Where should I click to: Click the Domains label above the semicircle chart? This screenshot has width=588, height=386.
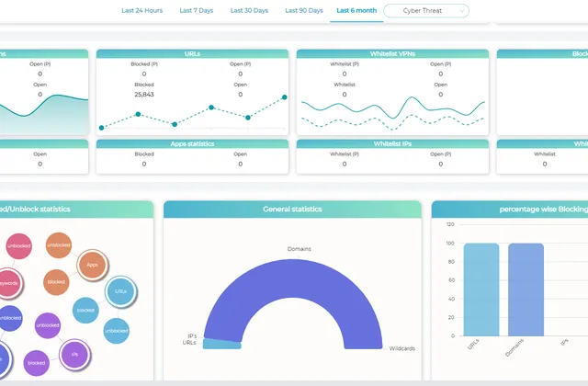300,249
